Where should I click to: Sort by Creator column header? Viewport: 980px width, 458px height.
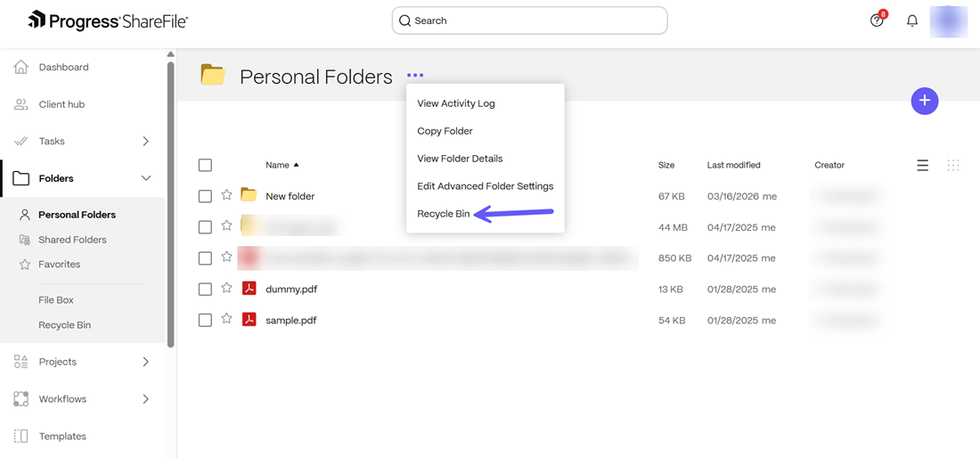829,165
